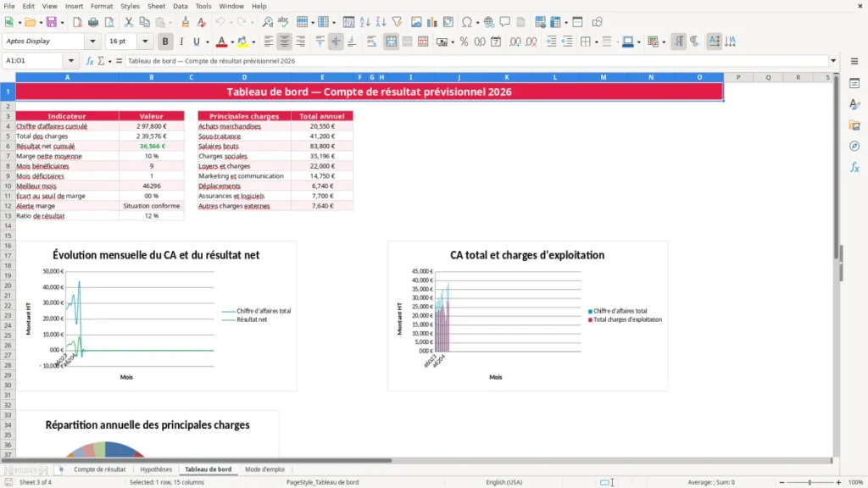Image resolution: width=868 pixels, height=488 pixels.
Task: Click the Clear Direct Formatting icon
Action: (202, 22)
